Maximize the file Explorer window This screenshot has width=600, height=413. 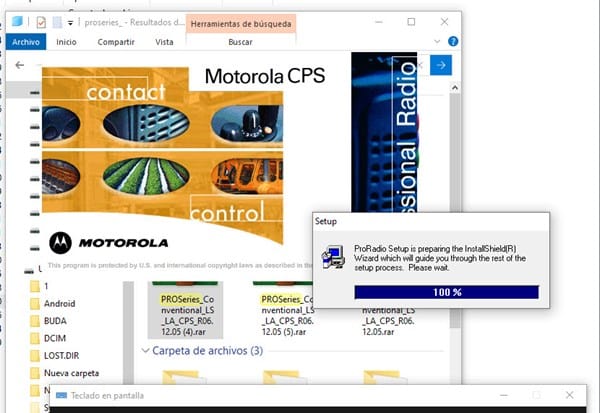[411, 22]
